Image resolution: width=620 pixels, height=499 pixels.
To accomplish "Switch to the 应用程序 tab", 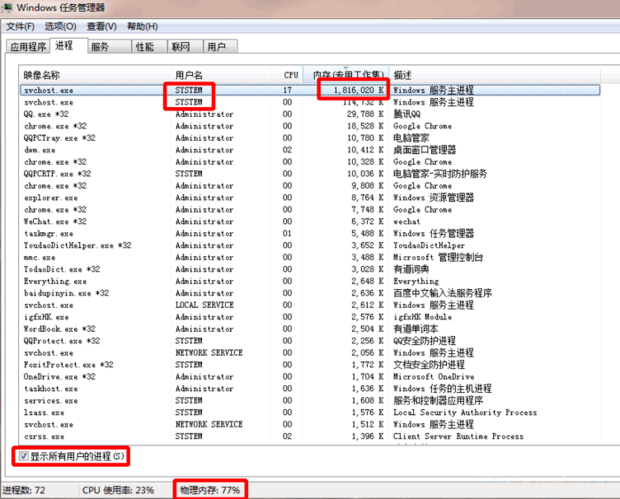I will pyautogui.click(x=28, y=46).
